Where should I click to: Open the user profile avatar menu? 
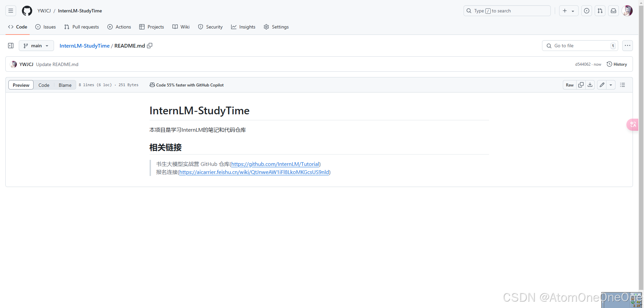627,11
